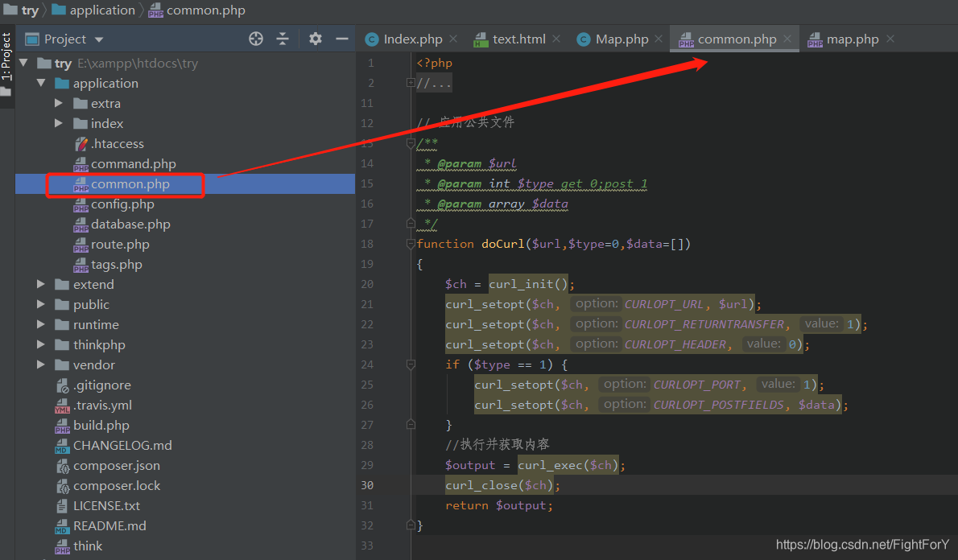The width and height of the screenshot is (958, 560).
Task: Expand the runtime folder
Action: click(x=41, y=325)
